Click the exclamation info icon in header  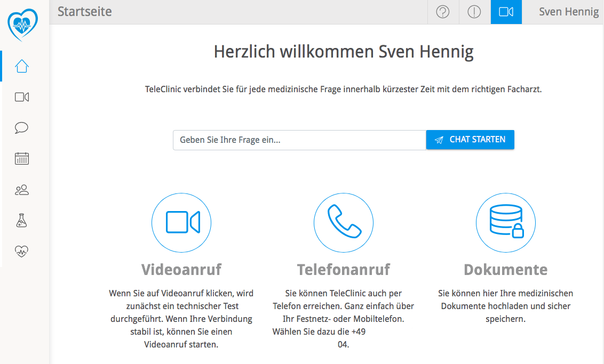tap(474, 12)
